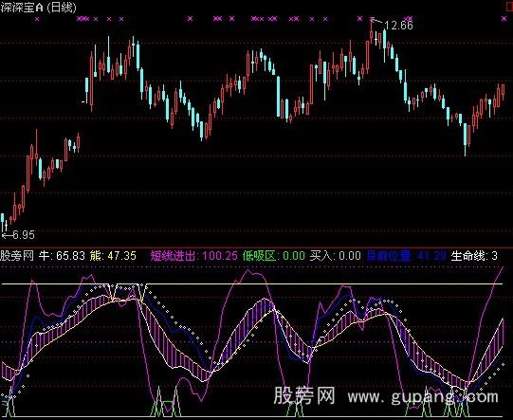
Task: Click the chart title 深深宝A (日线)
Action: coord(38,8)
